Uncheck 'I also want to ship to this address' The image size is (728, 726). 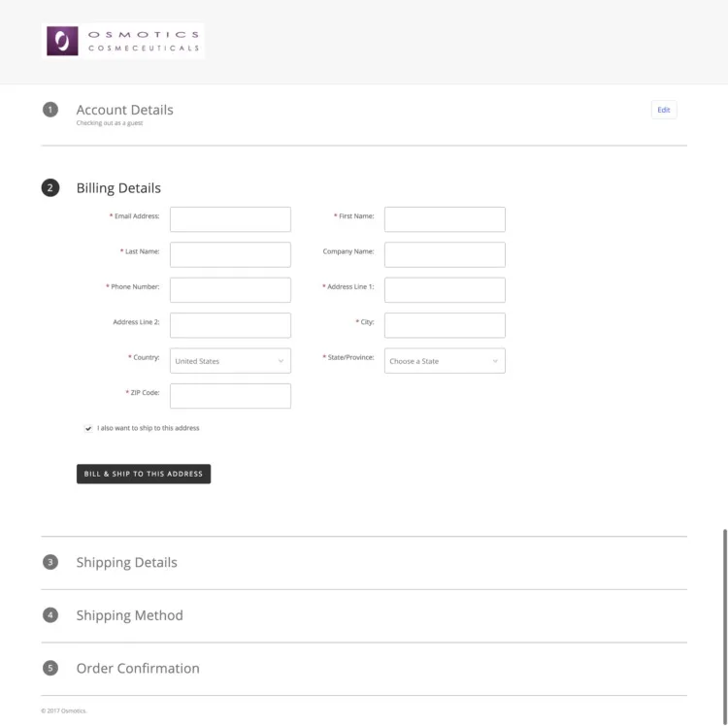pyautogui.click(x=88, y=428)
